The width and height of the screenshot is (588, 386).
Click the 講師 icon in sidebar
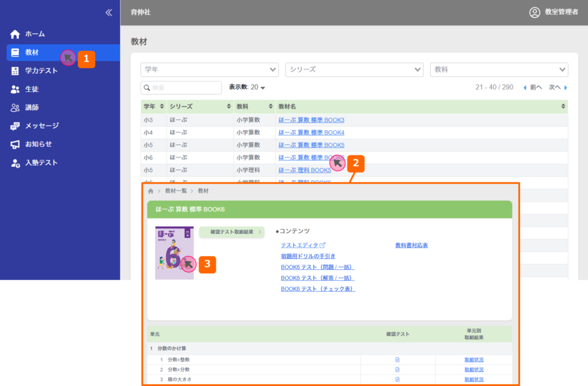click(x=16, y=108)
